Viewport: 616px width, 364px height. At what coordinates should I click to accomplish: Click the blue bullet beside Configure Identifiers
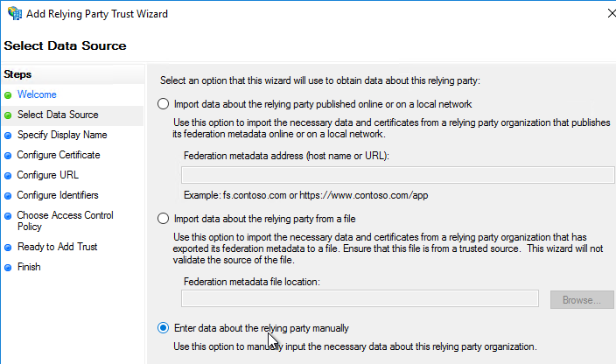click(x=8, y=195)
